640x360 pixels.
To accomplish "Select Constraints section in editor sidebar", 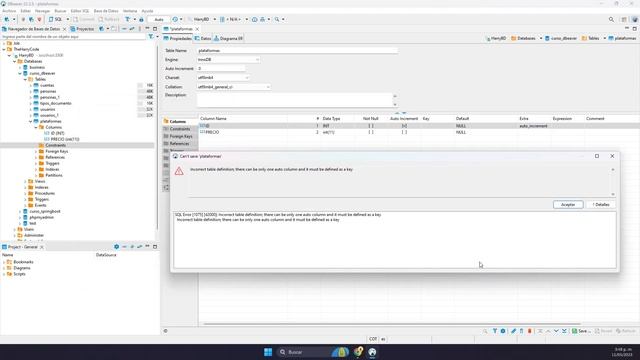I will tap(180, 129).
